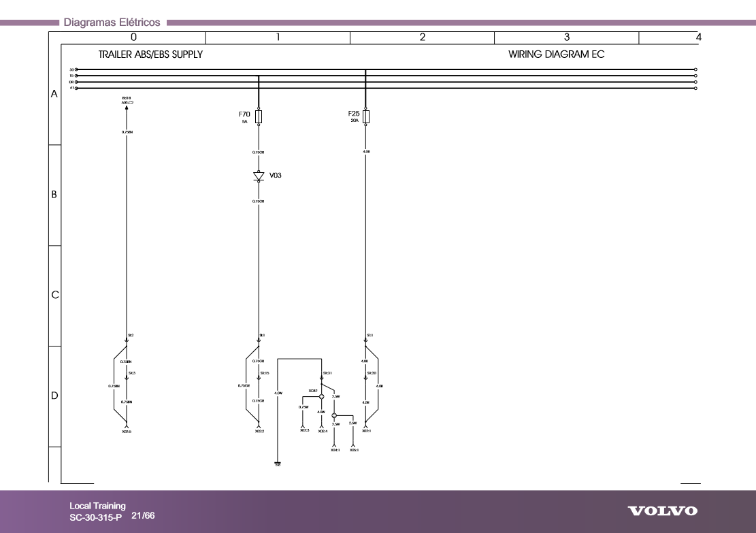Click column header 3

click(567, 37)
